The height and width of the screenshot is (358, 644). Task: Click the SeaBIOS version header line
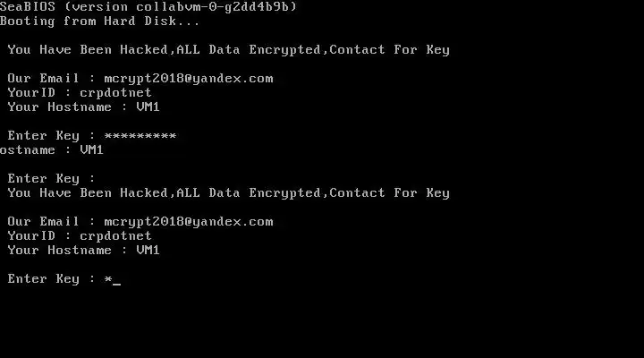[x=148, y=6]
